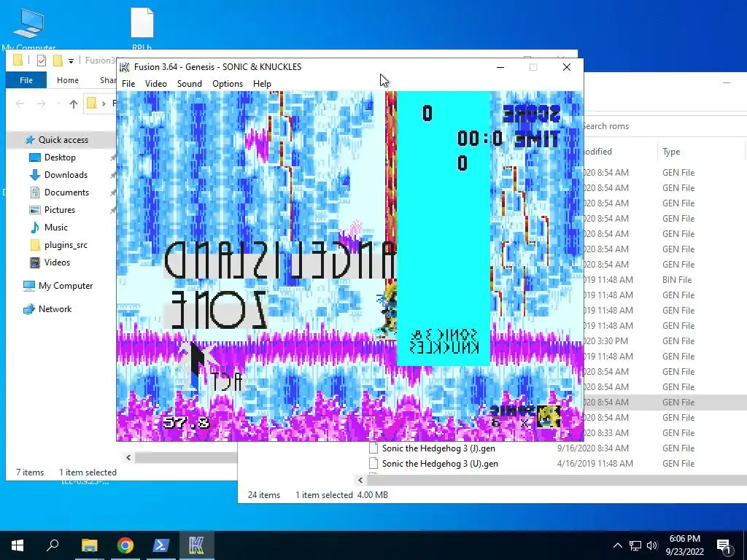Open the Video menu in Fusion
The height and width of the screenshot is (560, 747).
[x=156, y=83]
